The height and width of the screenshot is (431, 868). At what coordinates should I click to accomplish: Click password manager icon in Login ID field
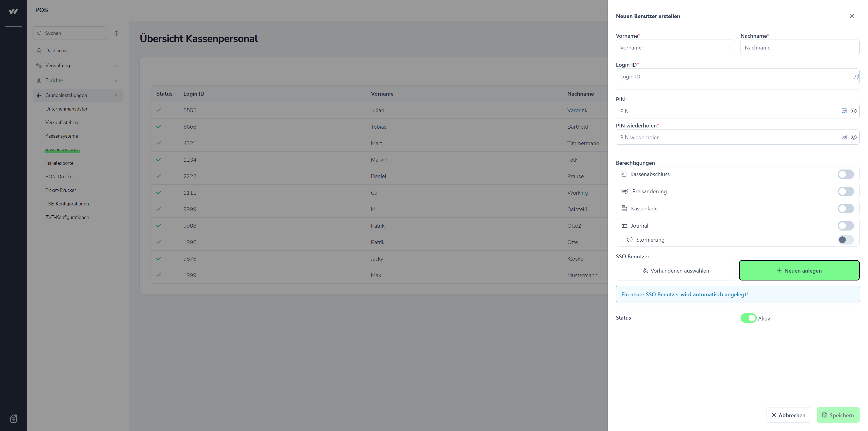[856, 76]
